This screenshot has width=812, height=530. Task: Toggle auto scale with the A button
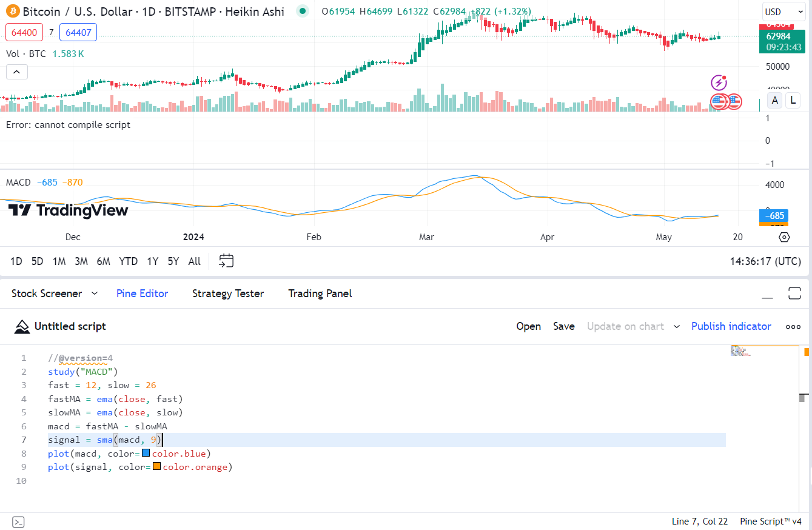tap(775, 101)
